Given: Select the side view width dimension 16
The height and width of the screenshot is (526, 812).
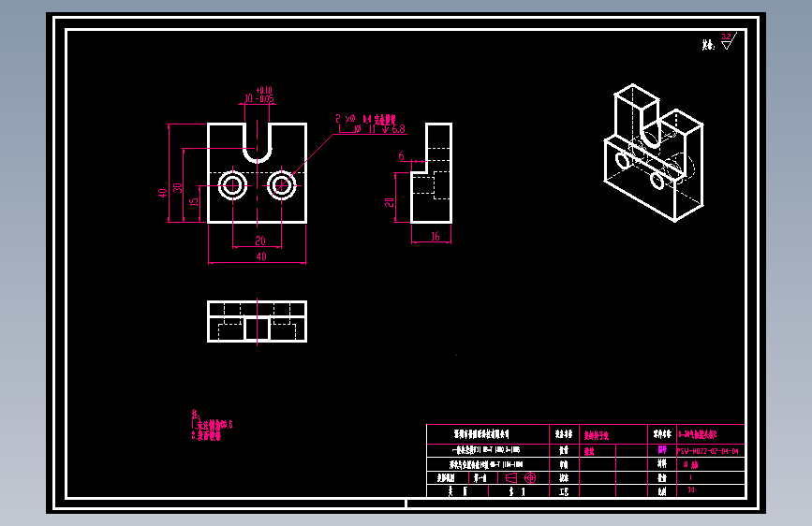Looking at the screenshot, I should tap(435, 237).
